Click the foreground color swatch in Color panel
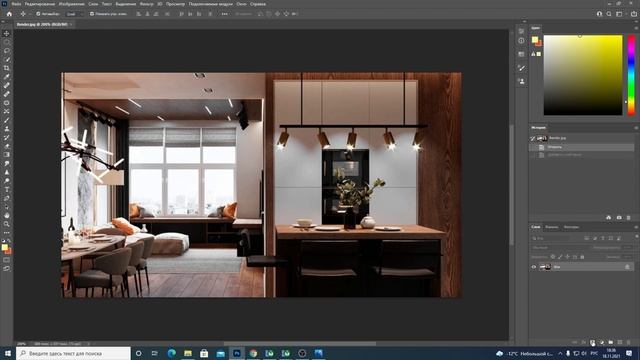This screenshot has height=360, width=640. [534, 39]
